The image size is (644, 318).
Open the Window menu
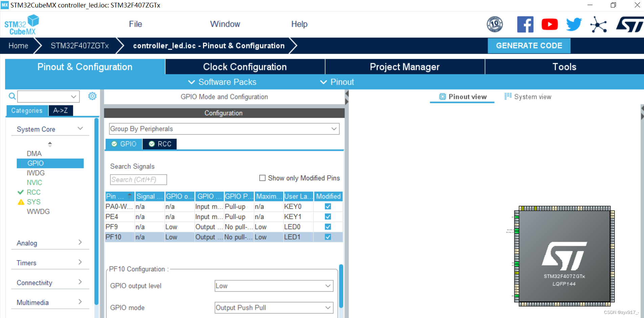pos(225,24)
